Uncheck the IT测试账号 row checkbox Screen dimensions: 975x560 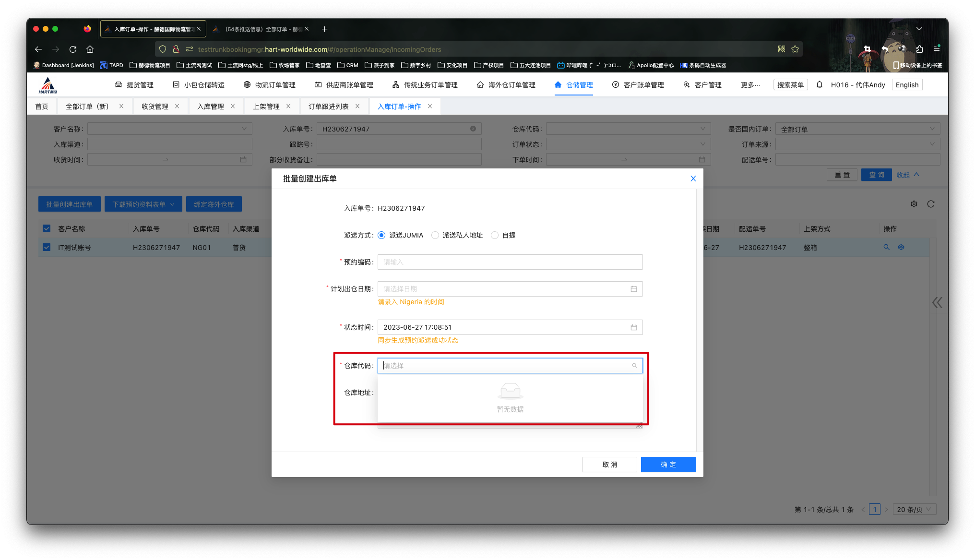pyautogui.click(x=47, y=247)
